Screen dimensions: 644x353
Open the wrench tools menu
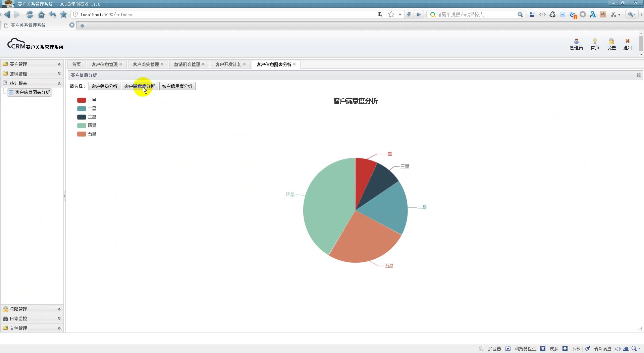[x=632, y=14]
